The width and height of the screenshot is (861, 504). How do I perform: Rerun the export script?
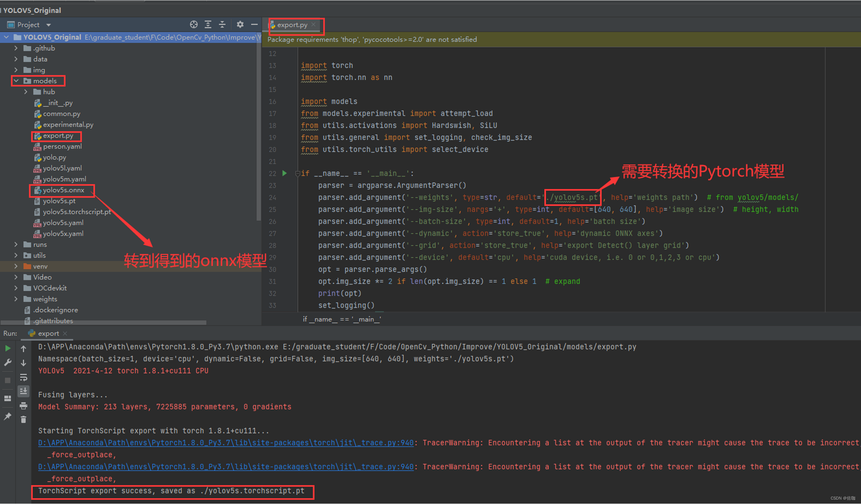coord(8,348)
